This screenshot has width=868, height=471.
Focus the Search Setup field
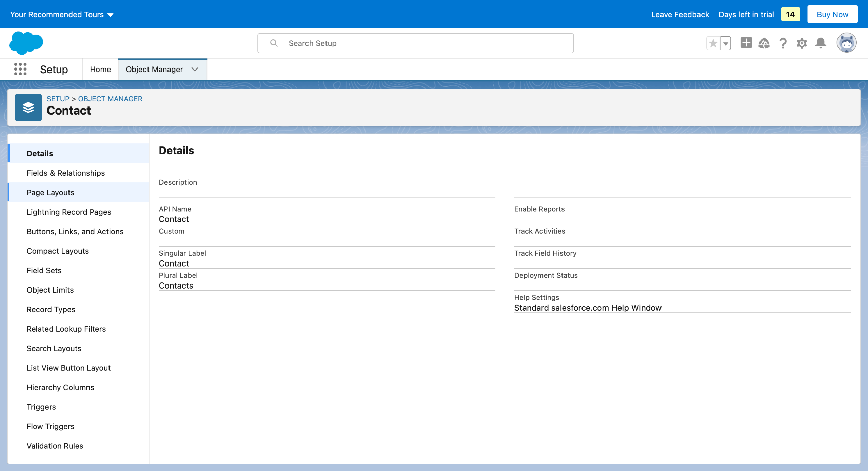[x=415, y=43]
